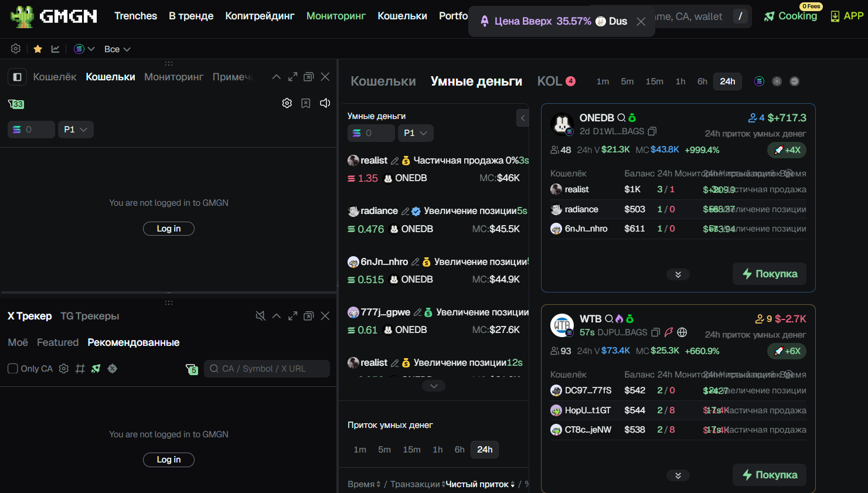Screen dimensions: 868x493
Task: Open the Trenches nav item
Action: (135, 16)
